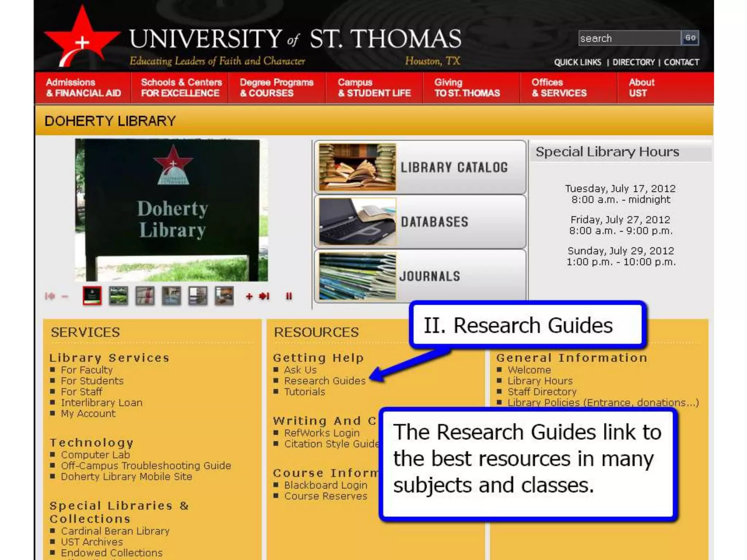Open the Journals button

pos(420,276)
